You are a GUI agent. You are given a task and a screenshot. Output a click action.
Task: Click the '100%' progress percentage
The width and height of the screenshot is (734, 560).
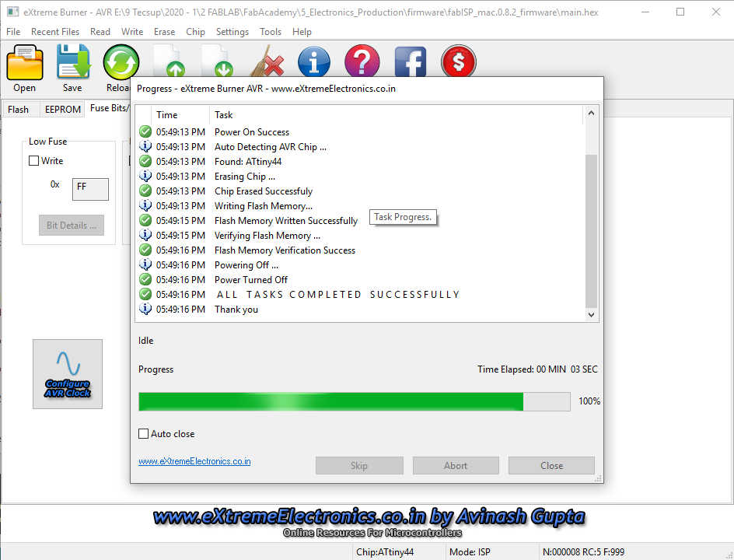point(589,401)
